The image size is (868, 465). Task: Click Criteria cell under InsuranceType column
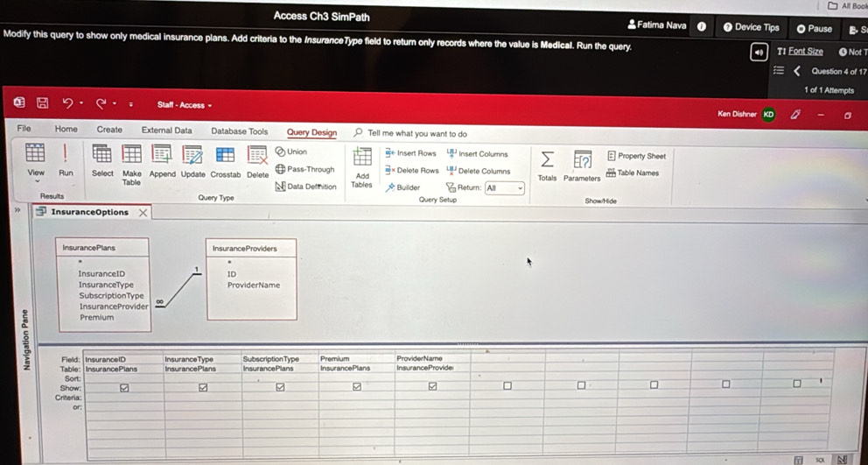201,398
